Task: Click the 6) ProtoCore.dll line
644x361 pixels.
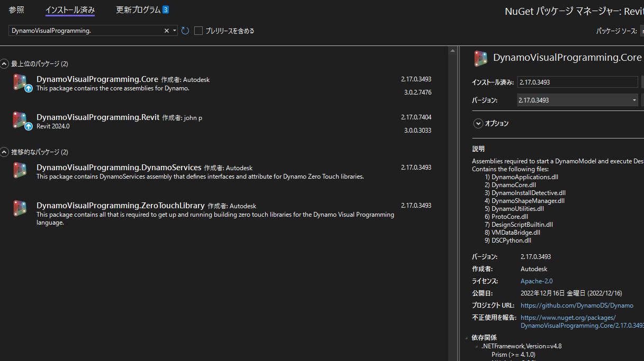Action: 506,217
